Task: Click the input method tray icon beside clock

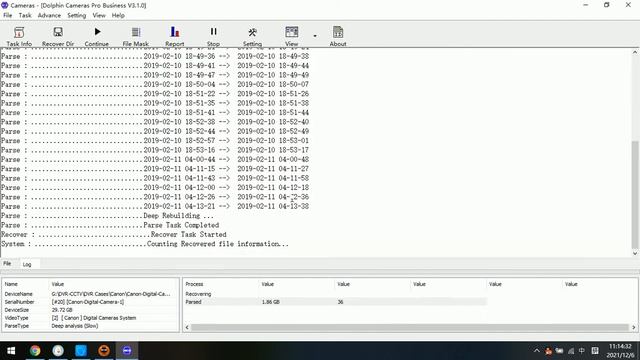Action: 595,351
